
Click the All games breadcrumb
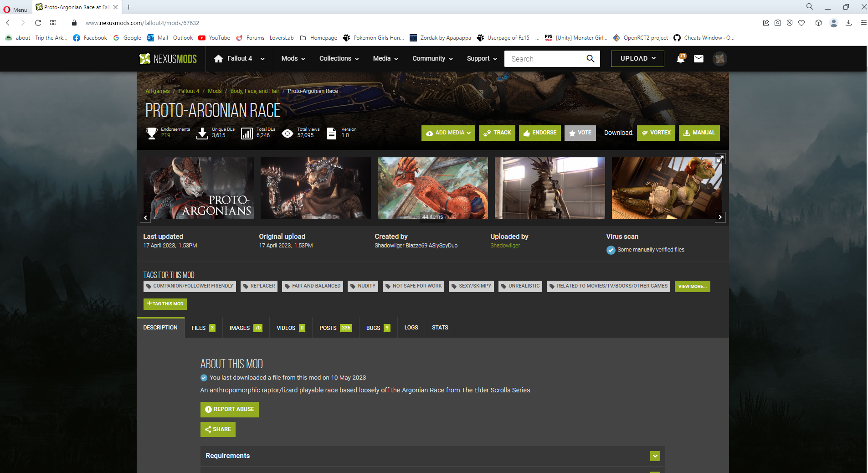(x=157, y=91)
